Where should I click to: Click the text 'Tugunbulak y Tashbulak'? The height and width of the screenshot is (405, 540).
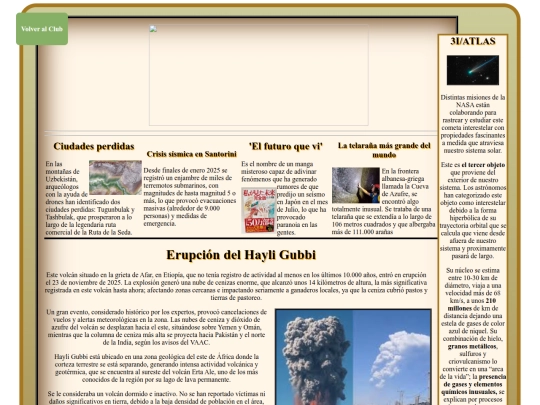point(90,214)
